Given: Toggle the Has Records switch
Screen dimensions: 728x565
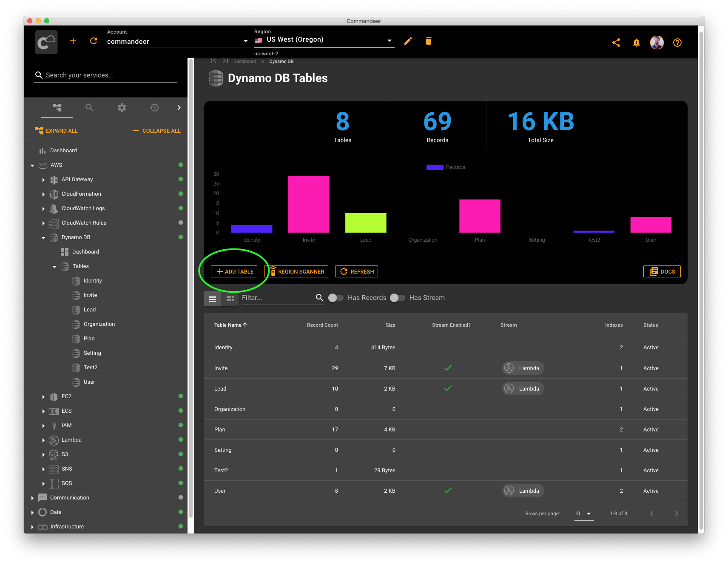Looking at the screenshot, I should coord(336,298).
